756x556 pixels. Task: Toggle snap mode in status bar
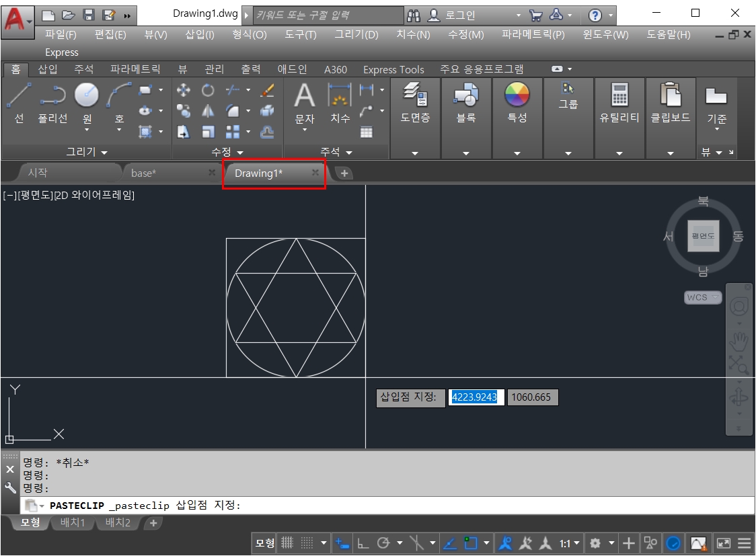click(x=307, y=543)
